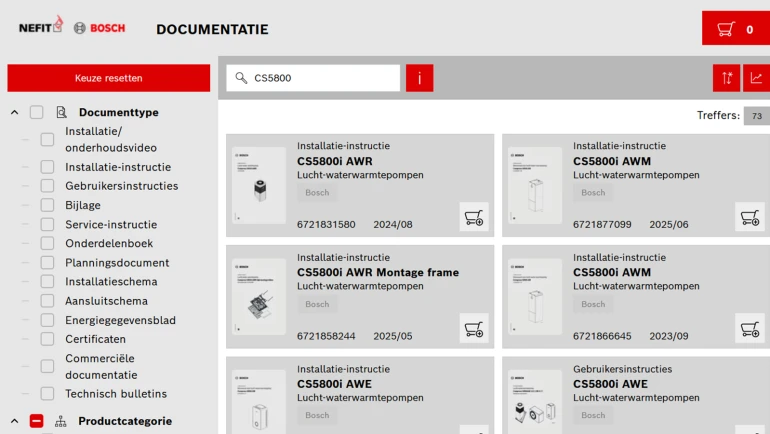770x434 pixels.
Task: Open Gebruikersinstructies CS5800i AWE thumbnail
Action: (x=535, y=402)
